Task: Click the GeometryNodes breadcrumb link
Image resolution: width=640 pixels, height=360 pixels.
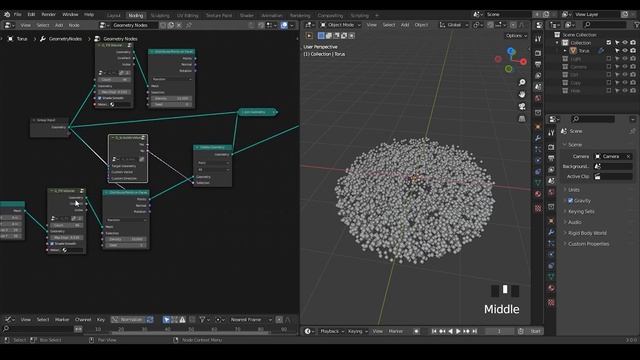Action: (65, 39)
